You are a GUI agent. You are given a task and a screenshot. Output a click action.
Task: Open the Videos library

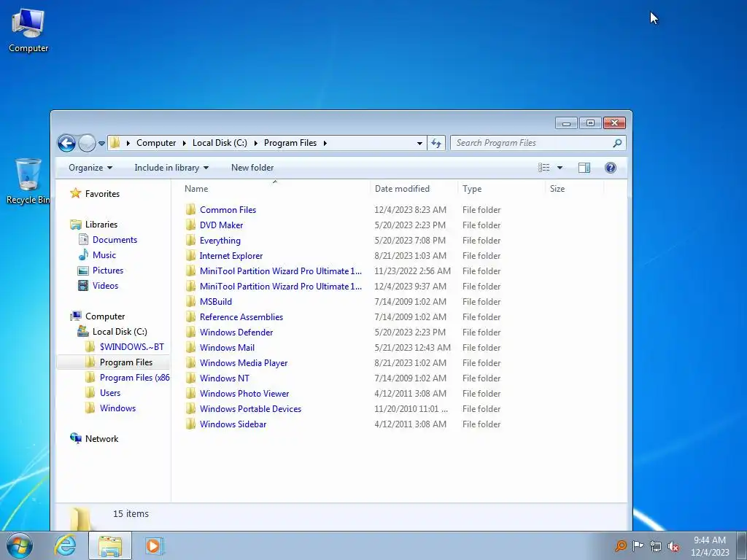point(105,285)
